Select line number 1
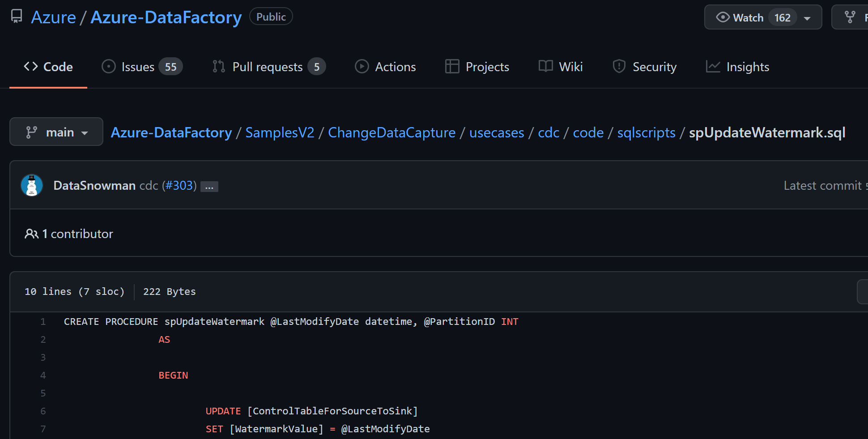The height and width of the screenshot is (439, 868). click(x=43, y=321)
